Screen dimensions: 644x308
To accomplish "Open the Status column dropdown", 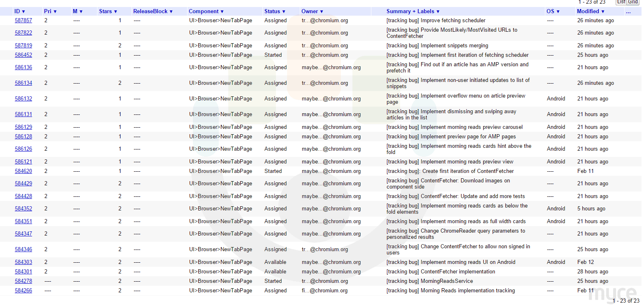I will pos(275,12).
